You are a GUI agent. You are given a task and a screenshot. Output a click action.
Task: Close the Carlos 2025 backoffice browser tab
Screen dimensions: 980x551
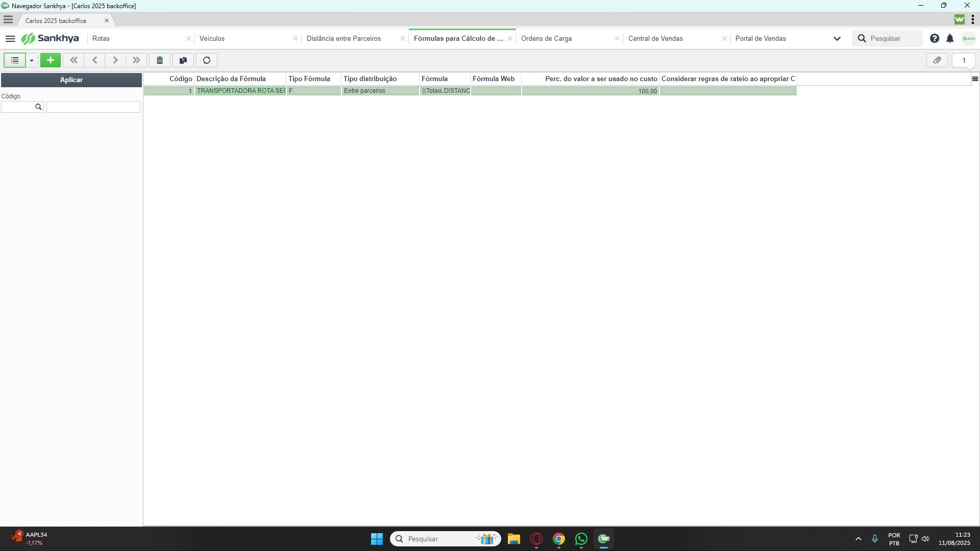coord(106,21)
